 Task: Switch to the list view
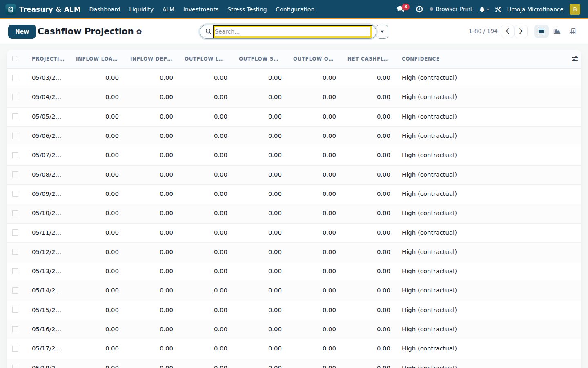(541, 31)
